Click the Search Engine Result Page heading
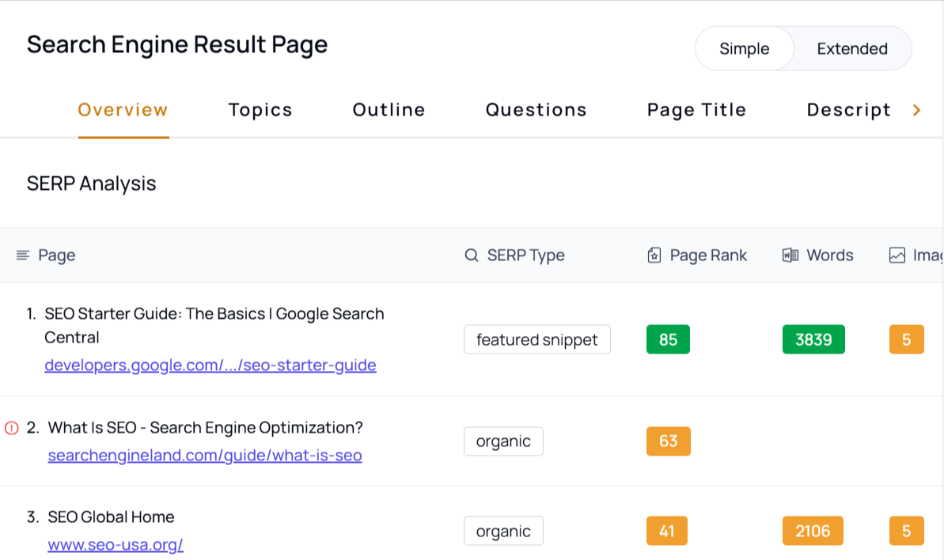The image size is (944, 560). (177, 44)
